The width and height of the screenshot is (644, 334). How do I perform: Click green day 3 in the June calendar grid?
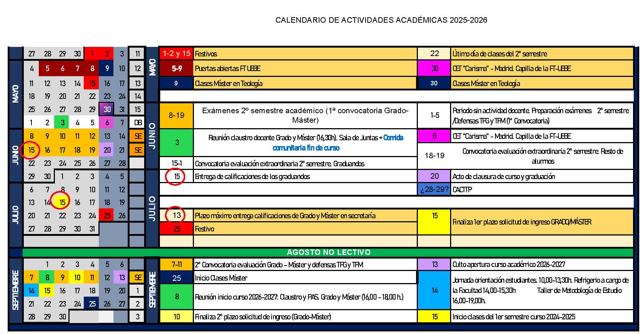(62, 123)
